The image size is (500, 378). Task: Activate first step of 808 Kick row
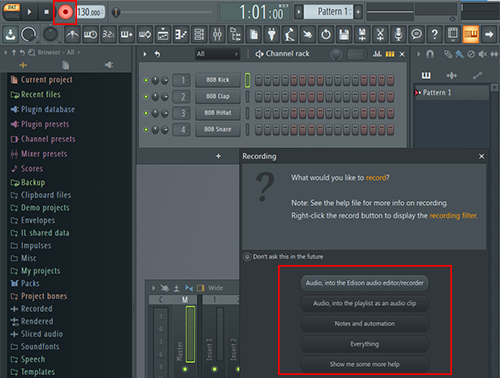[x=259, y=80]
